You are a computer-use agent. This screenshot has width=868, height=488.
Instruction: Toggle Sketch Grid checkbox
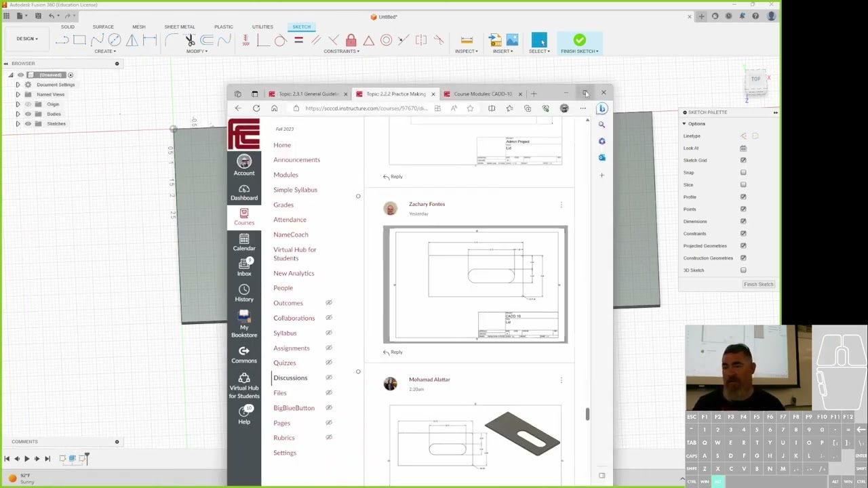[x=743, y=160]
